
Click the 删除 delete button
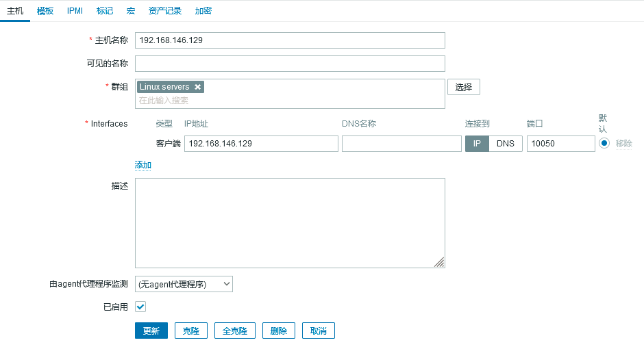coord(278,331)
